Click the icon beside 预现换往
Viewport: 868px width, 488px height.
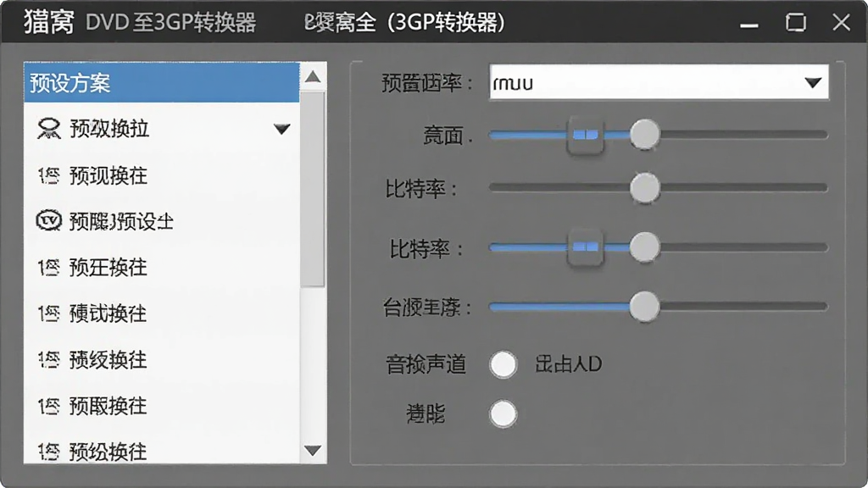click(x=48, y=175)
